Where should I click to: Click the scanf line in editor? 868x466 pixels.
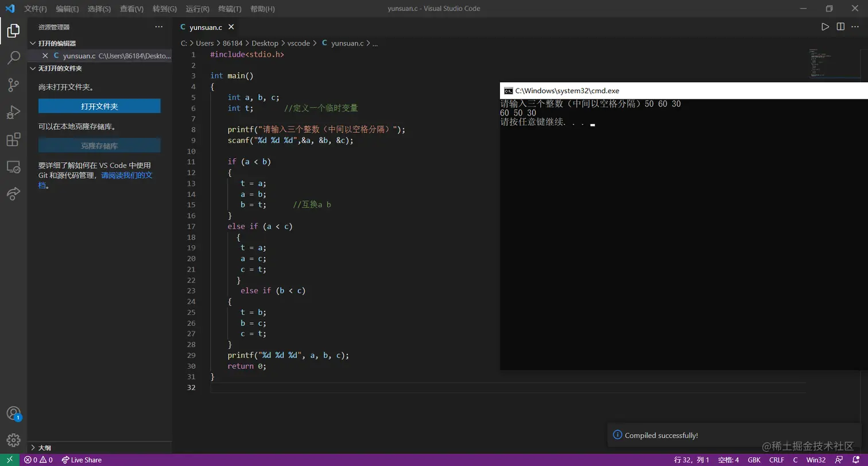click(x=290, y=140)
